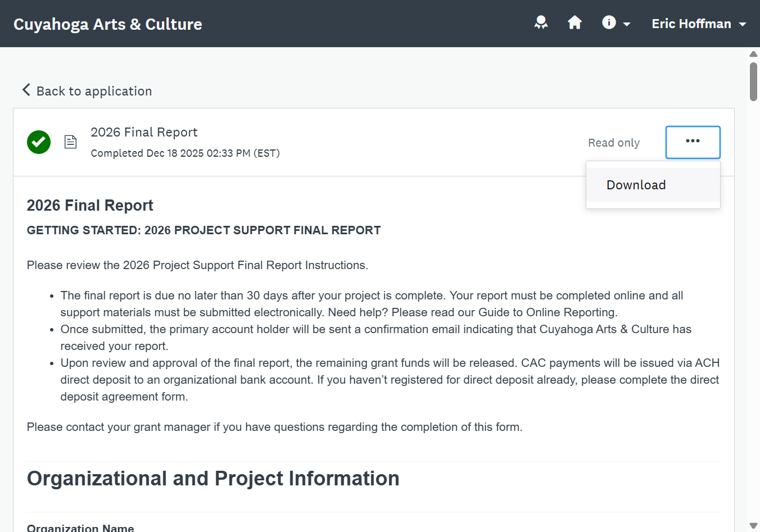
Task: Click the vertical scrollbar thumb
Action: (x=753, y=82)
